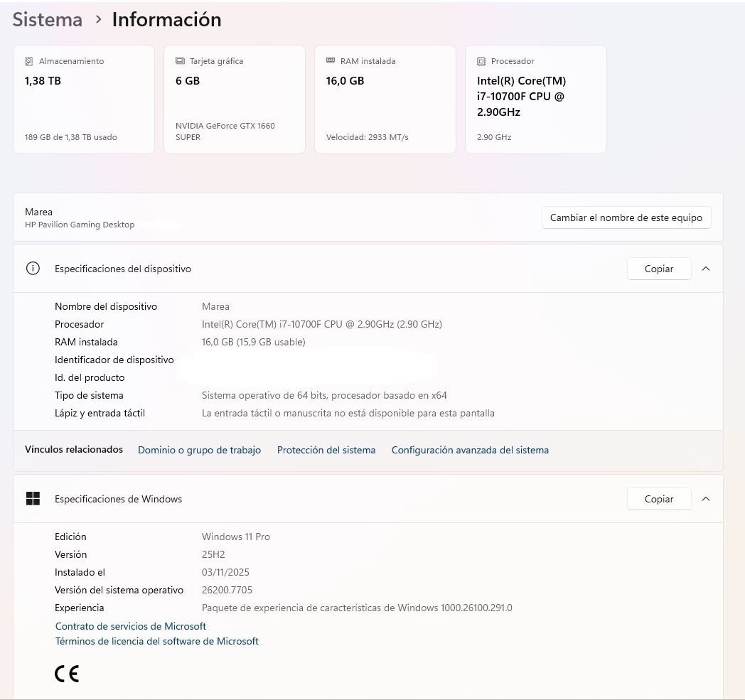Click the graphics card icon in Tarjeta gráfica
Screen dimensions: 745x700
[x=180, y=61]
